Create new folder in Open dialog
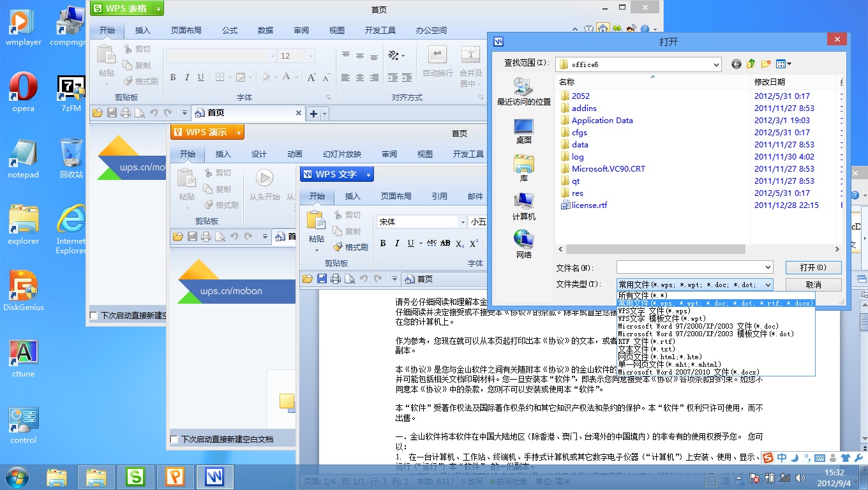Screen dimensions: 868x490 pyautogui.click(x=766, y=64)
